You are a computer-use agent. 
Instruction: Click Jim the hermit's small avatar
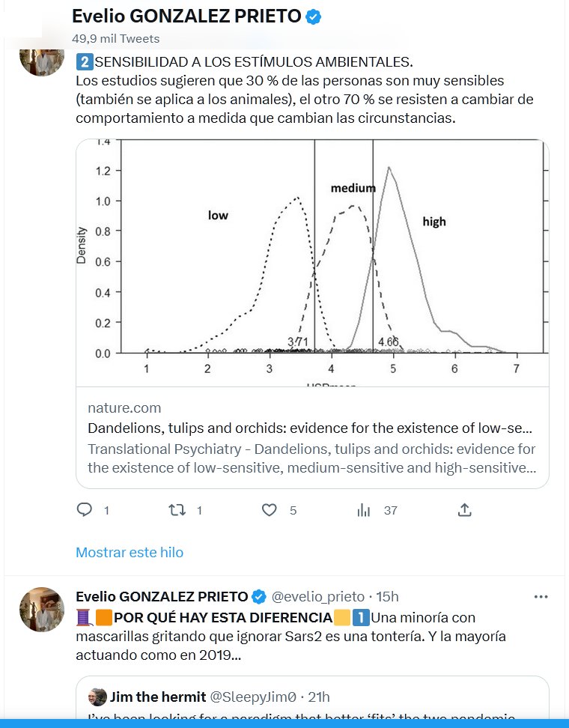pyautogui.click(x=97, y=697)
